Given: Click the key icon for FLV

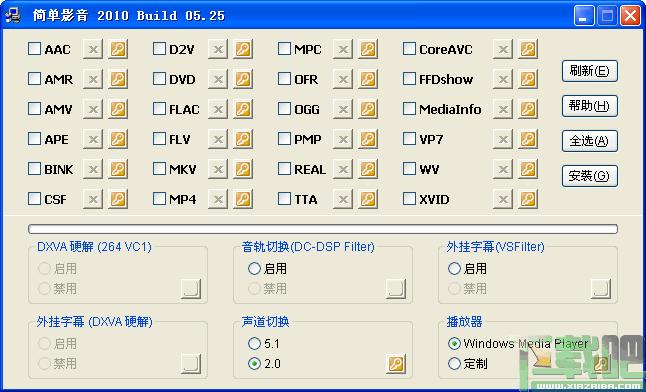Looking at the screenshot, I should (243, 139).
